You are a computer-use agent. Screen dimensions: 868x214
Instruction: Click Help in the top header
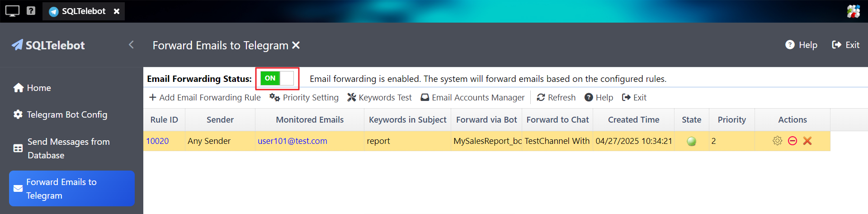(801, 45)
